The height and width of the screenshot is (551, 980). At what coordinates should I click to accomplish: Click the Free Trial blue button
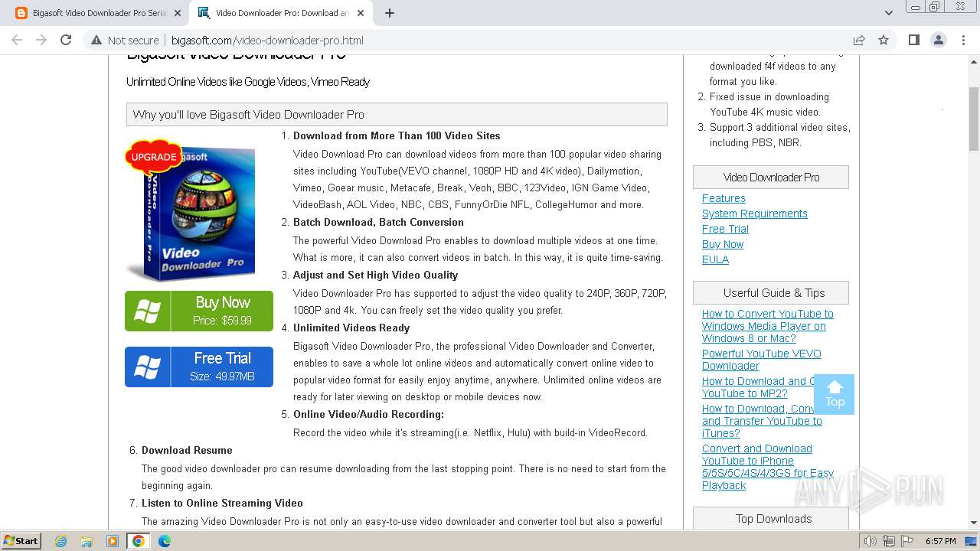click(199, 367)
